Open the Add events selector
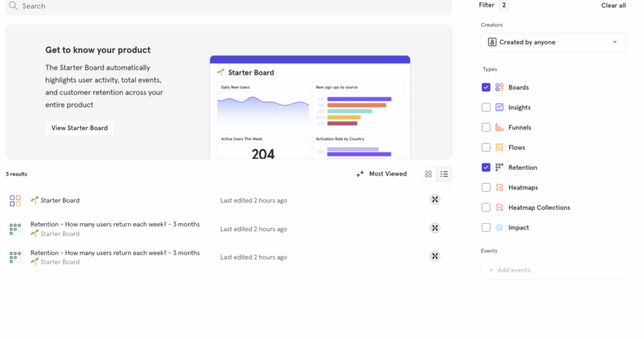Viewport: 644px width, 339px height. [553, 270]
